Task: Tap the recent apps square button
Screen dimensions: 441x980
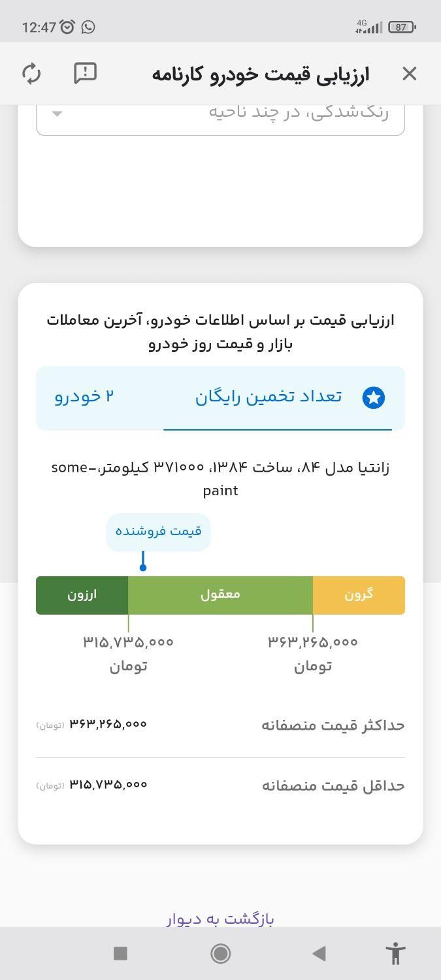Action: coord(120,953)
